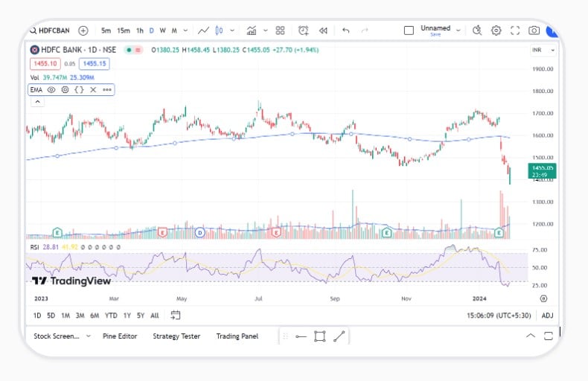Take a chart snapshot with camera icon
The width and height of the screenshot is (588, 381).
click(x=534, y=31)
